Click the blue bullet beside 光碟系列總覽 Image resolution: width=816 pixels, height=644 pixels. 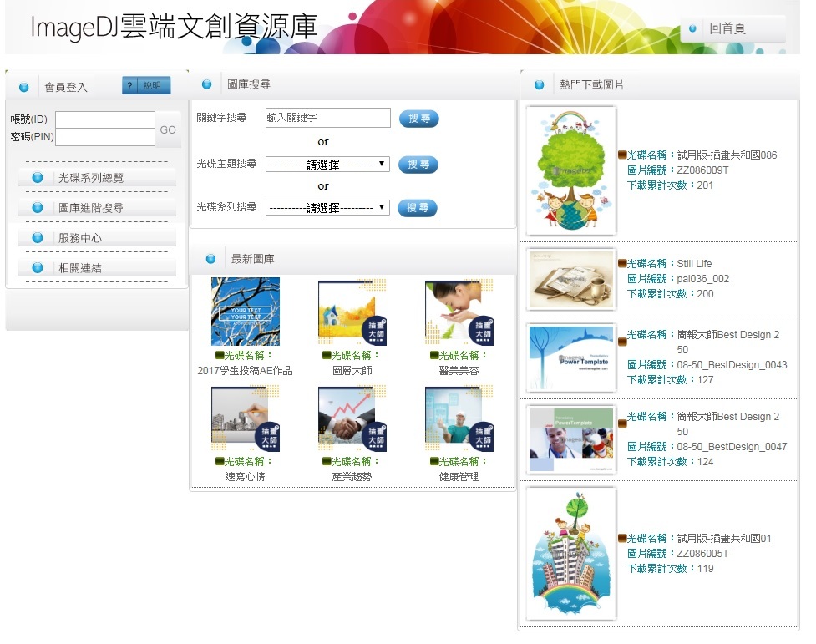[x=38, y=178]
